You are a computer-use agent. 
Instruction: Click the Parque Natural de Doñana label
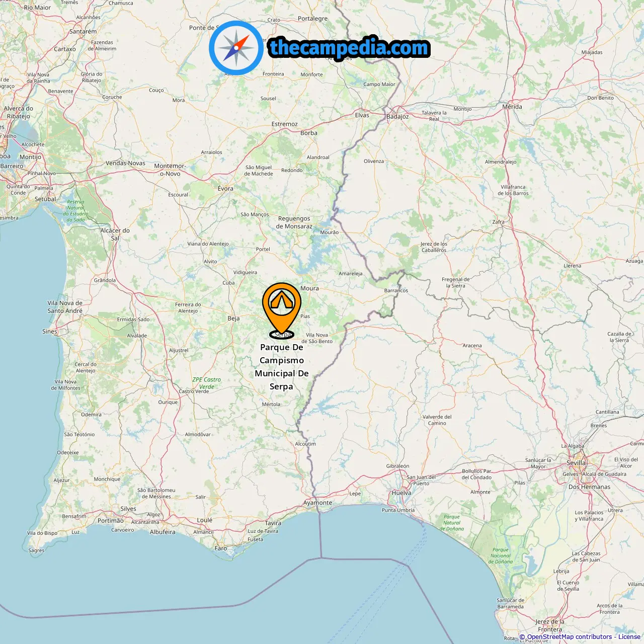tap(452, 523)
